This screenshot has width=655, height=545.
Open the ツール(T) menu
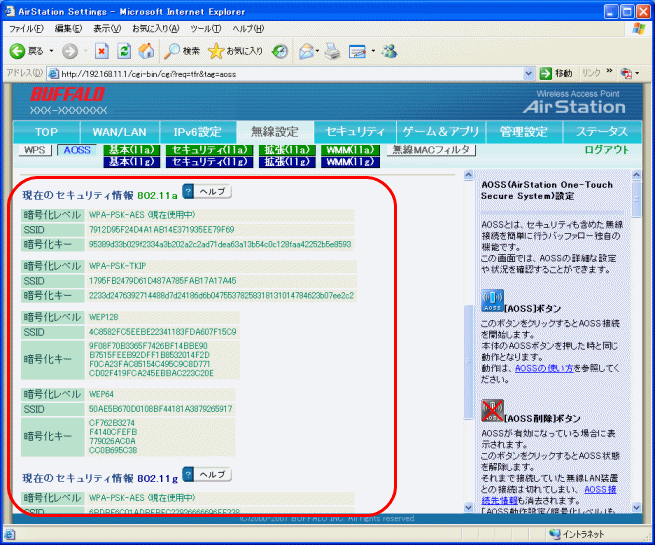(x=206, y=28)
